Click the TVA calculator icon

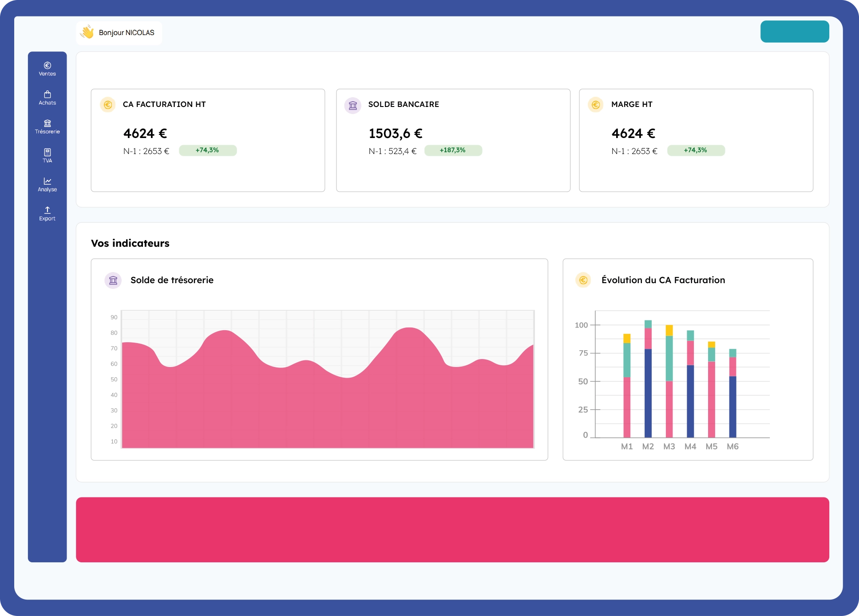tap(48, 152)
